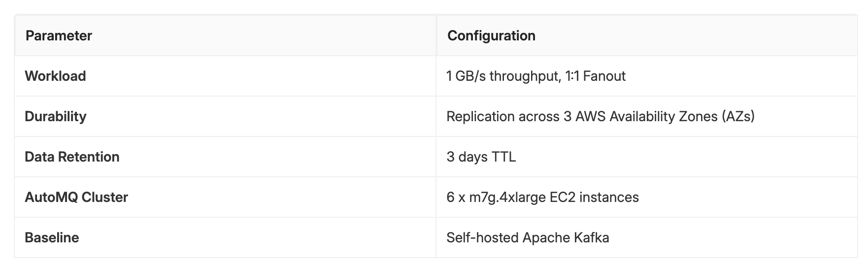Select the Baseline row label
Image resolution: width=868 pixels, height=266 pixels.
[52, 238]
